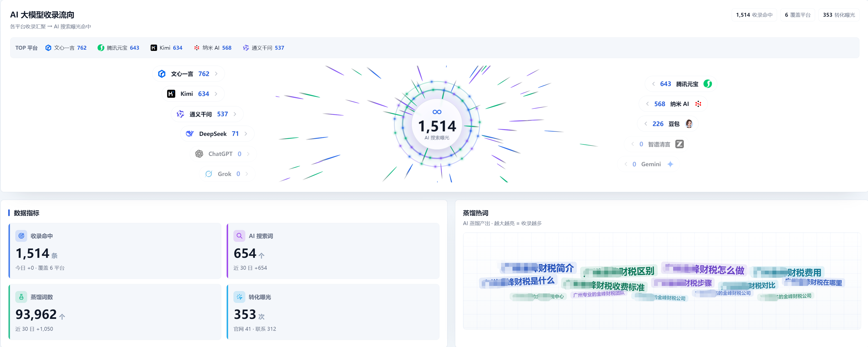Expand the Grok 0 chevron
Viewport: 868px width, 347px height.
tap(247, 174)
